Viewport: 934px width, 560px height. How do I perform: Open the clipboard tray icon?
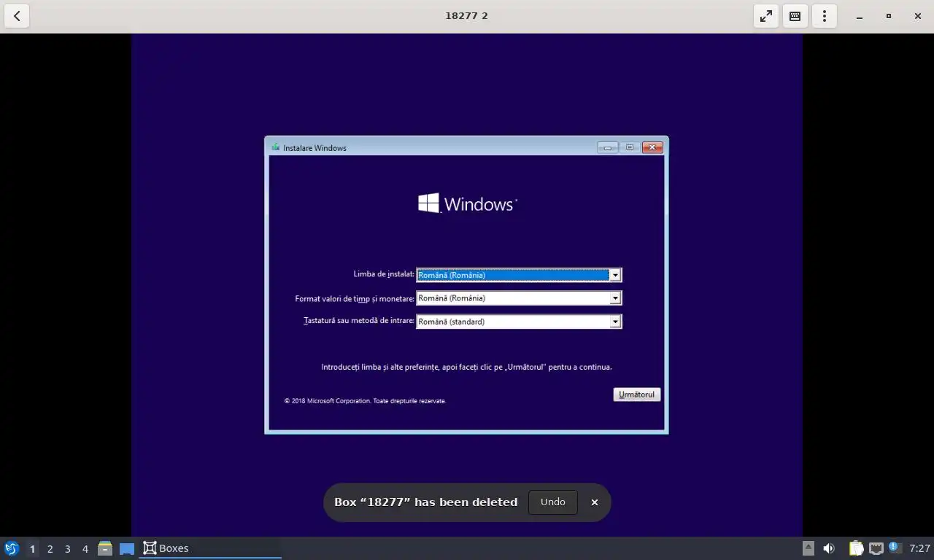[857, 548]
